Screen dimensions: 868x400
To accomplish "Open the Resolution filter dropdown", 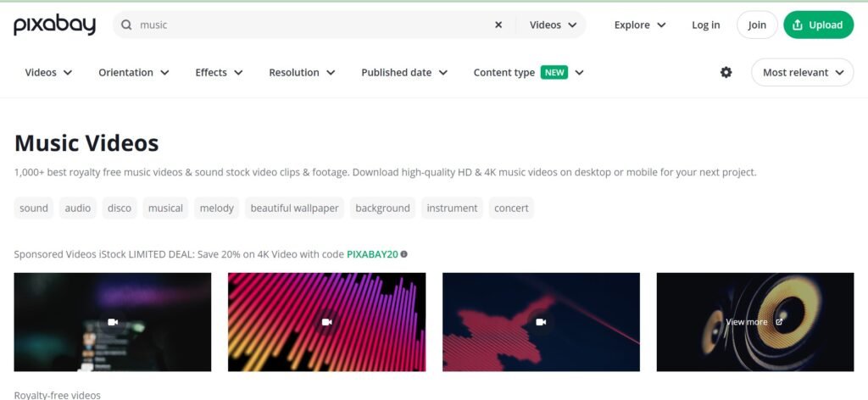I will coord(303,73).
